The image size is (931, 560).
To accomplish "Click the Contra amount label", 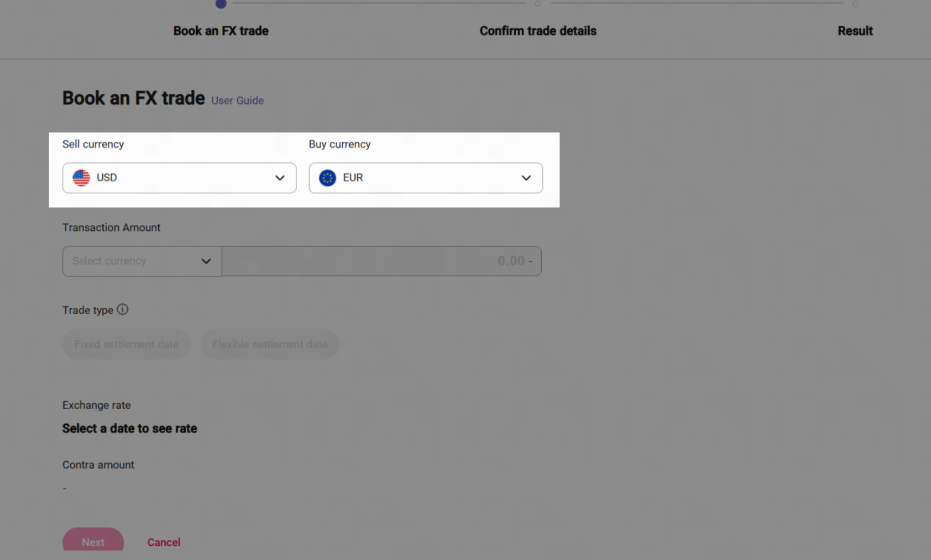I will [x=98, y=465].
